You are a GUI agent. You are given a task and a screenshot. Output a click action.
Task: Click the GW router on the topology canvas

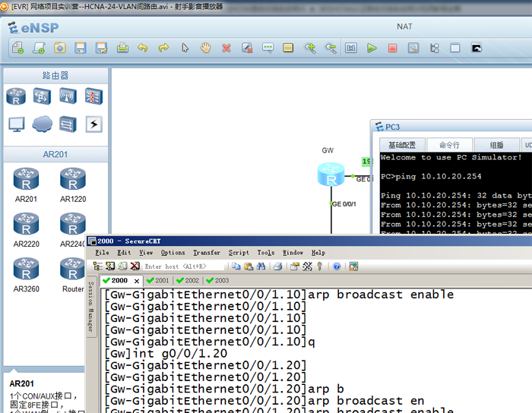click(x=331, y=174)
